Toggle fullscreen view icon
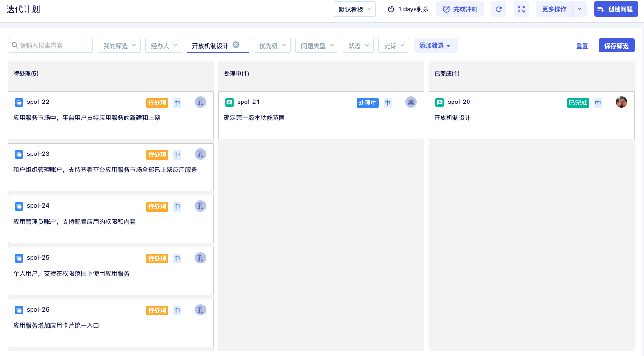The height and width of the screenshot is (356, 644). (x=521, y=9)
